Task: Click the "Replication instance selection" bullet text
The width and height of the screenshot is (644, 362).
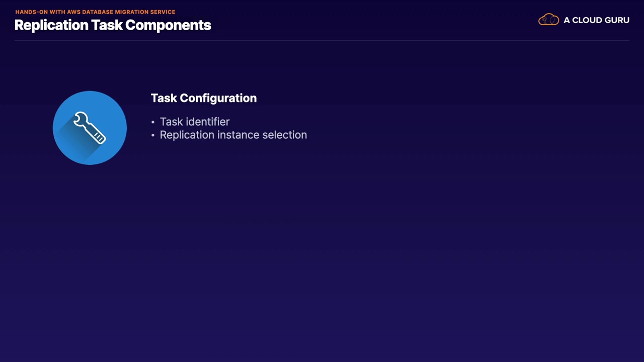Action: (x=233, y=135)
